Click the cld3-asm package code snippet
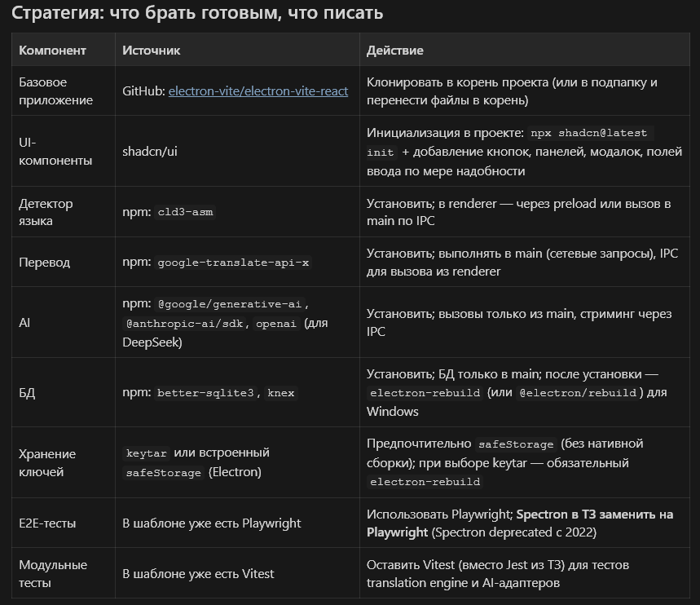 pyautogui.click(x=186, y=213)
